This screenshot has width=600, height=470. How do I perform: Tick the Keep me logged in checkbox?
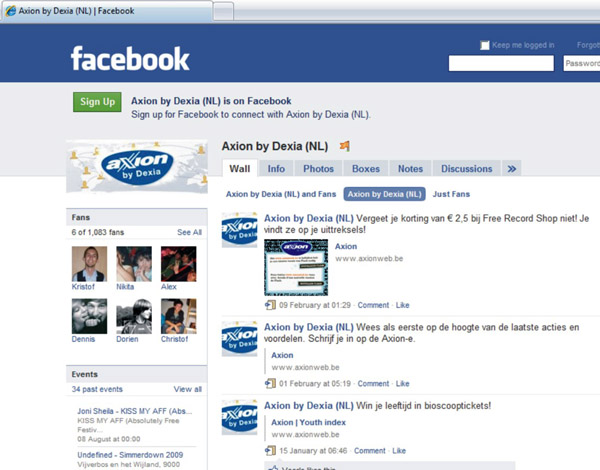485,45
